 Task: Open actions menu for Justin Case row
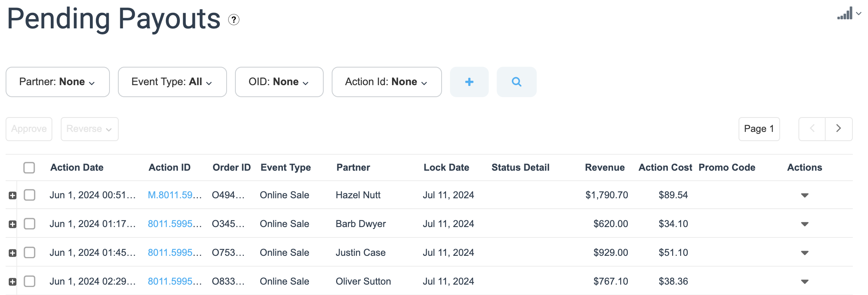click(x=805, y=253)
